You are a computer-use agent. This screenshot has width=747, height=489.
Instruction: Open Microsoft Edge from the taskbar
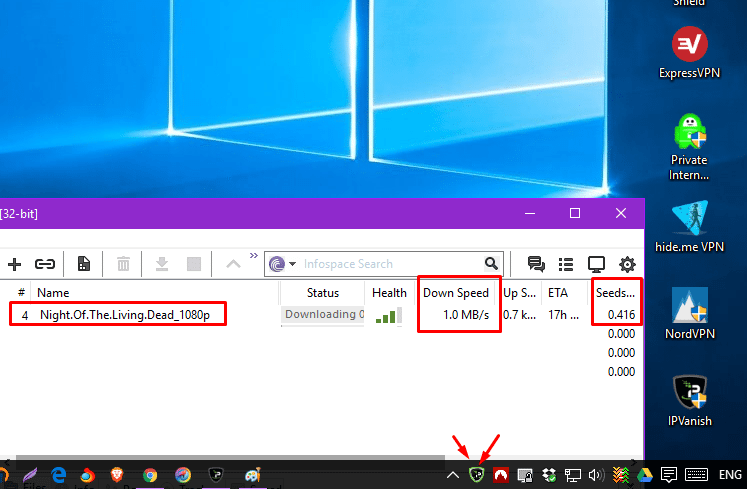click(x=59, y=475)
